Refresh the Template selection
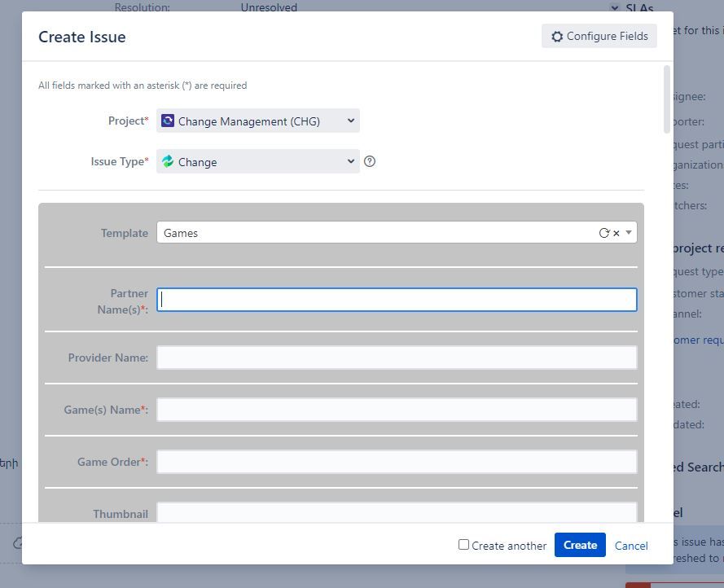 pyautogui.click(x=604, y=233)
